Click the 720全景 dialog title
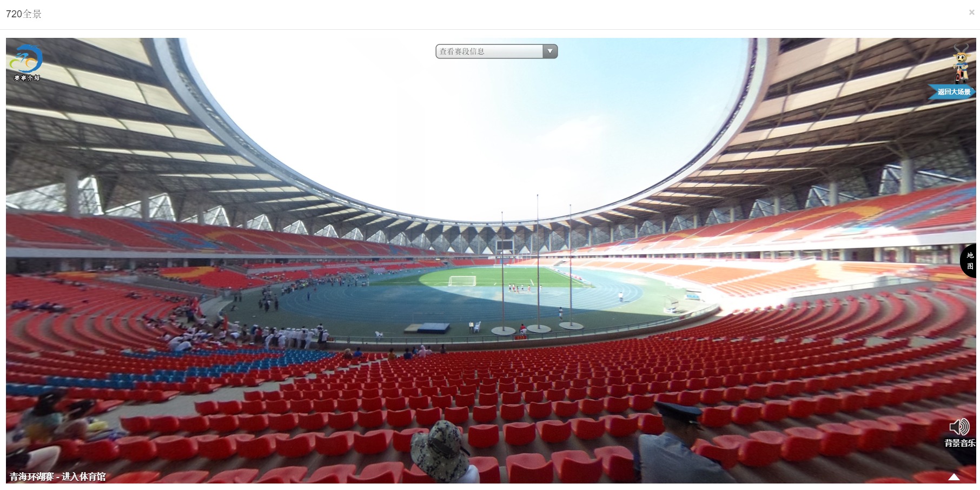 (24, 14)
